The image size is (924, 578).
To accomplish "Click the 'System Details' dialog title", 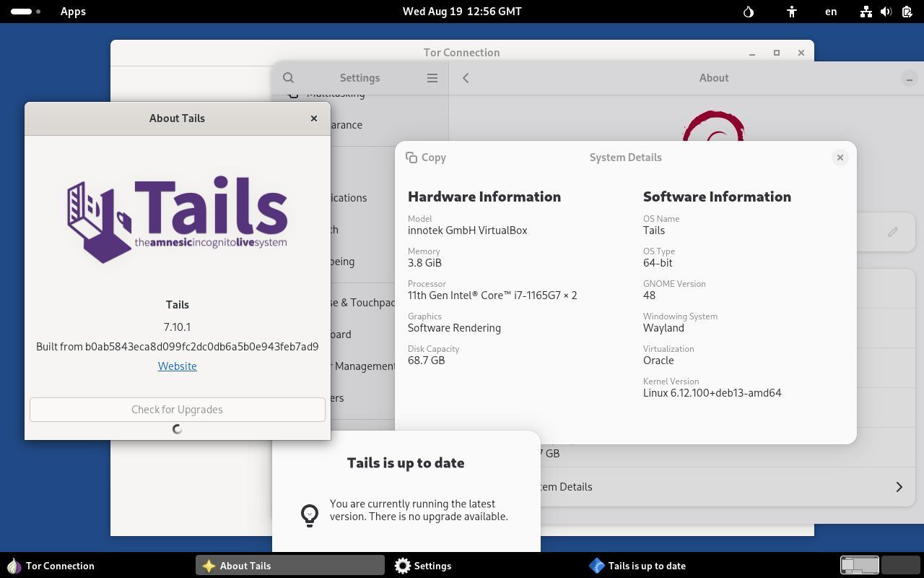I will pos(626,158).
